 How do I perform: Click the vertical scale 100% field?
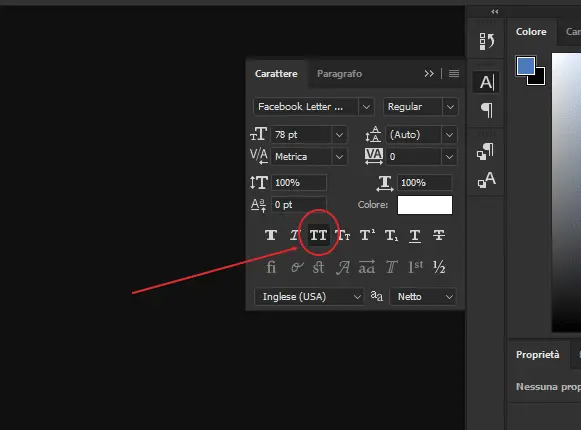tap(299, 182)
